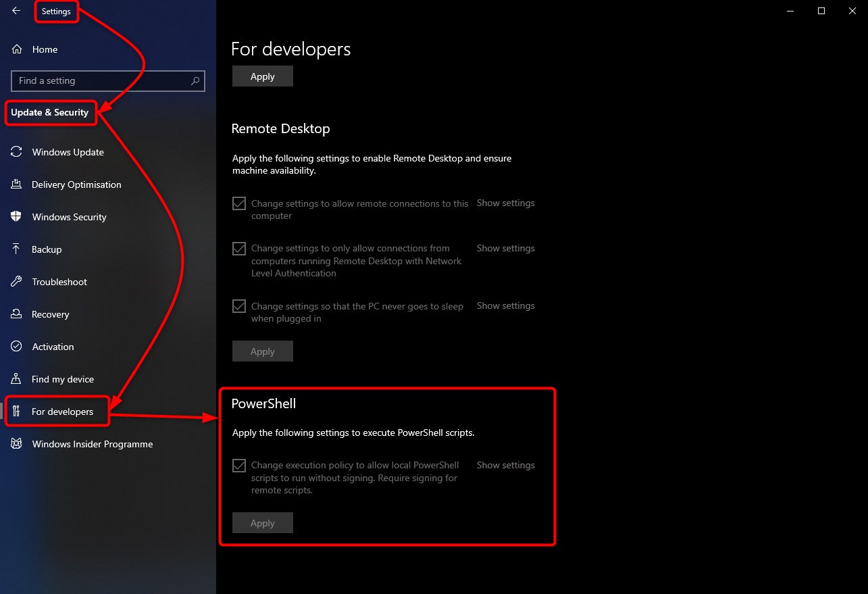Click the Windows Update sync icon
This screenshot has width=868, height=594.
click(x=17, y=152)
